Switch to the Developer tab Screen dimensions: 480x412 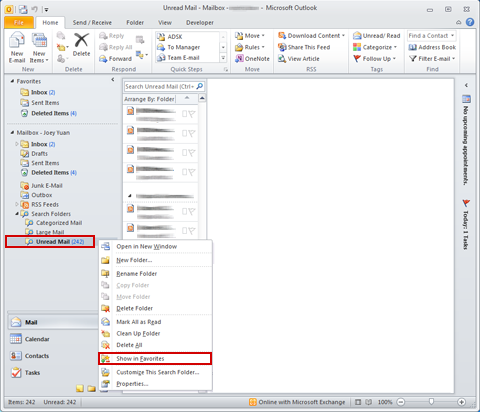coord(200,23)
